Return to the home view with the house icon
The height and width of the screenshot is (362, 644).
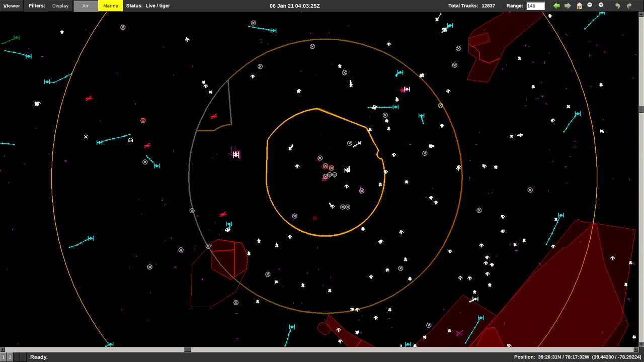click(579, 6)
